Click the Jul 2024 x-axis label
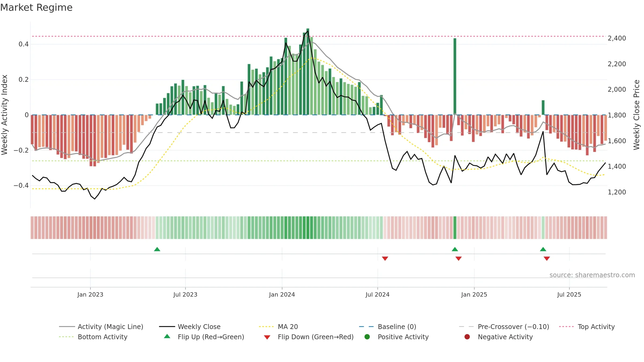Screen dimensions: 644x362 (x=378, y=294)
